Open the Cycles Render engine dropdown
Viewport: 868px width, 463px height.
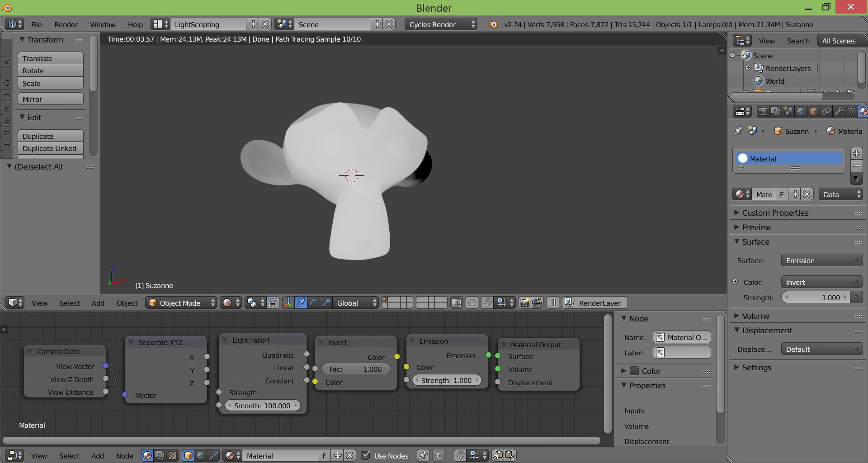[x=440, y=24]
